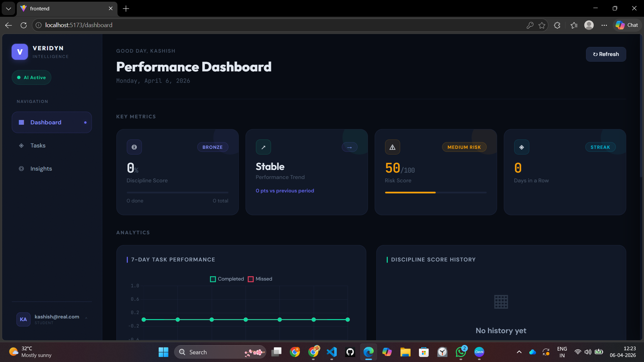Screen dimensions: 644x362
Task: Click 'Performance Dashboard' heading
Action: tap(194, 67)
